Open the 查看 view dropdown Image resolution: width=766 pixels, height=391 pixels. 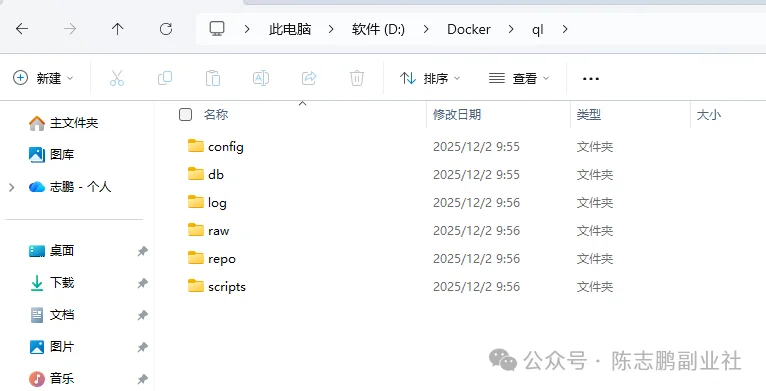(519, 78)
